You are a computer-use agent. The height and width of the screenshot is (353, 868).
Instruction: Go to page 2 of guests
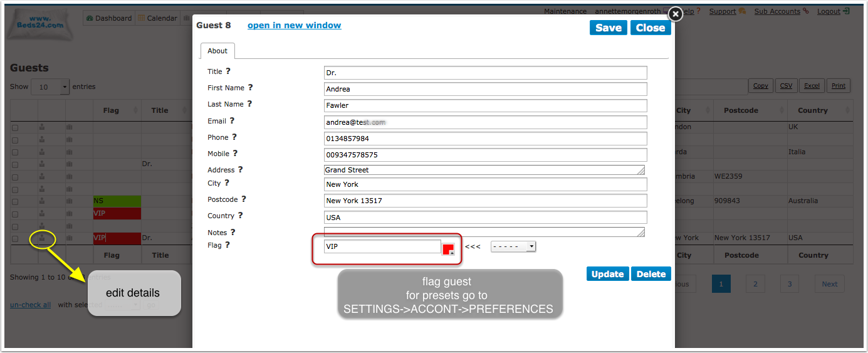(x=755, y=284)
